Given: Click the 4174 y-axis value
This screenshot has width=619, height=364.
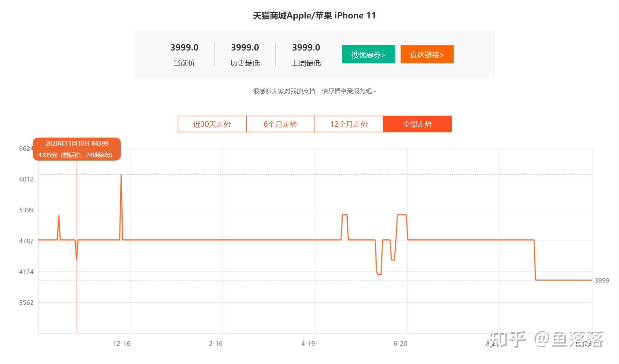Looking at the screenshot, I should pos(26,272).
